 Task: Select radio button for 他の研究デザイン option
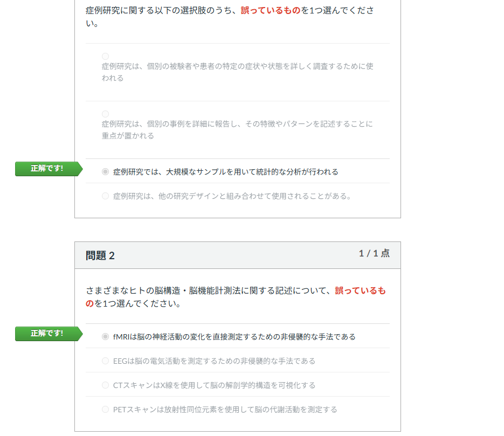[x=105, y=196]
